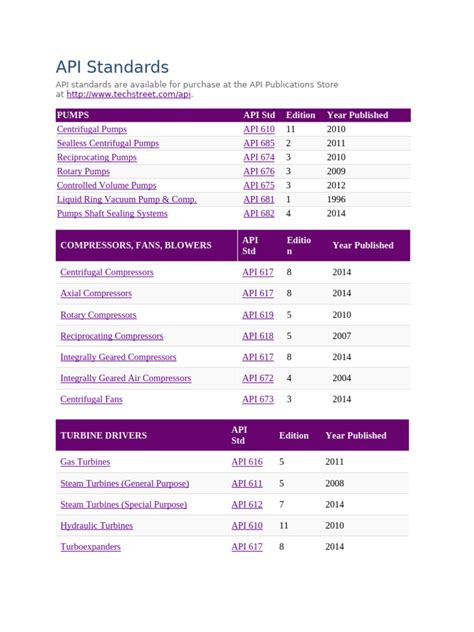Open Axial Compressors link
474x632 pixels.
pos(96,293)
